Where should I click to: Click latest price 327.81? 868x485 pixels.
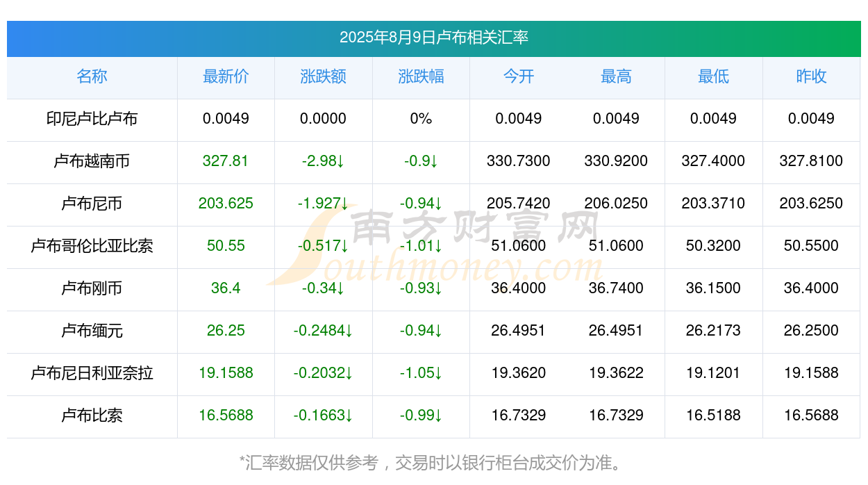tap(226, 161)
